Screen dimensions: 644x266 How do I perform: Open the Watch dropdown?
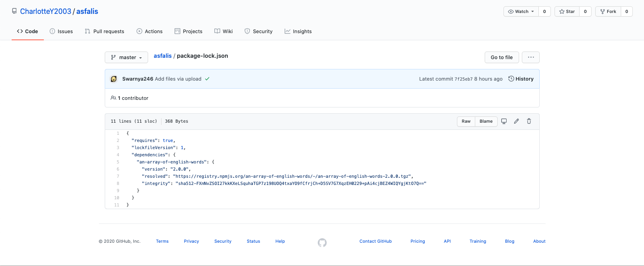pos(521,12)
